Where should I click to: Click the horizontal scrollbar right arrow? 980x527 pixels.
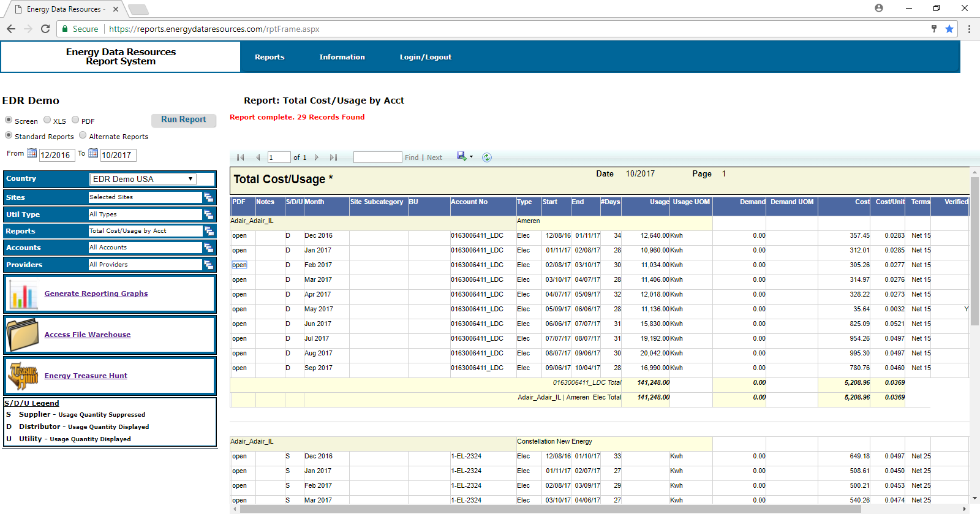click(965, 509)
